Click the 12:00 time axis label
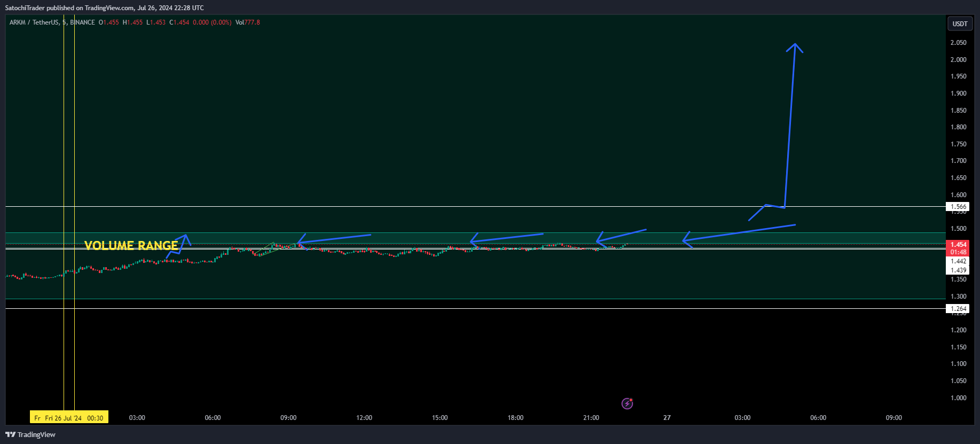Image resolution: width=980 pixels, height=444 pixels. pyautogui.click(x=364, y=418)
